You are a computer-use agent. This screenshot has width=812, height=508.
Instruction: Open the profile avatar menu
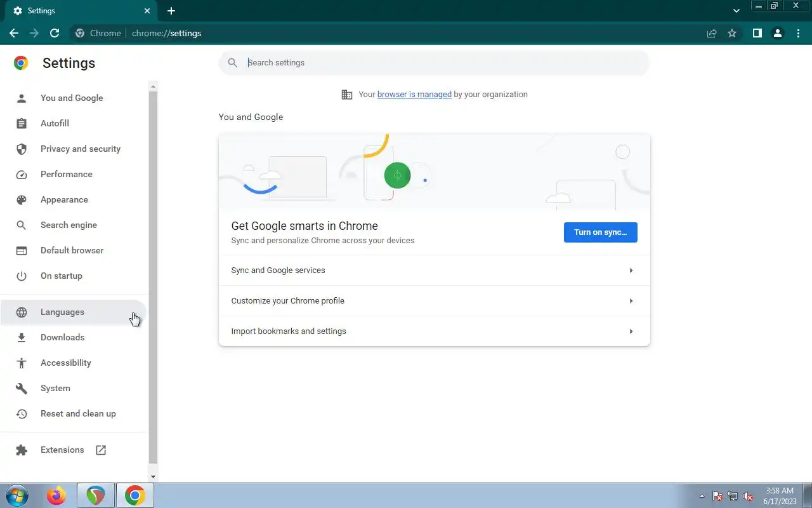point(777,33)
